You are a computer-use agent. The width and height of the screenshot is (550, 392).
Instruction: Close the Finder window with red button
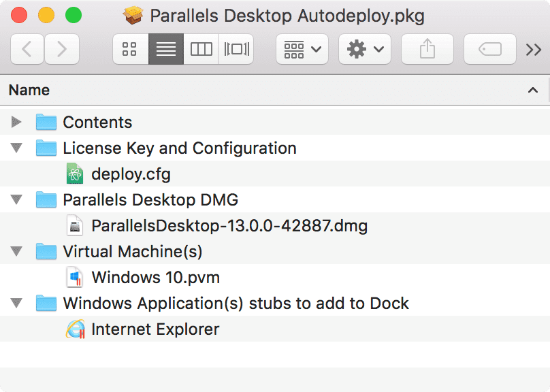tap(19, 16)
